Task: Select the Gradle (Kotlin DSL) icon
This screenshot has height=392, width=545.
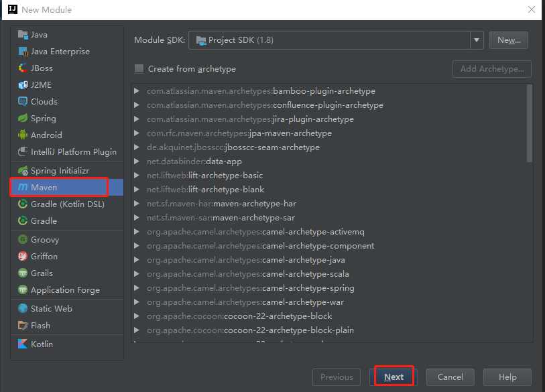Action: point(23,204)
